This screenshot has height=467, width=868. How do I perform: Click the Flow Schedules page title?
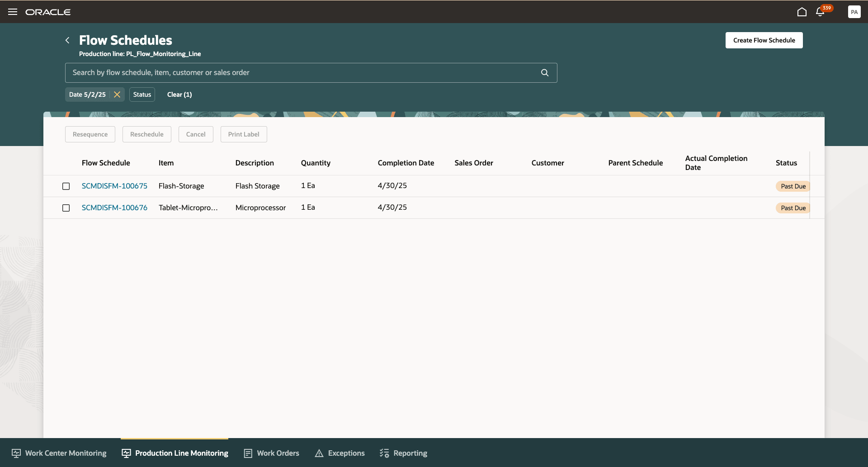point(126,40)
